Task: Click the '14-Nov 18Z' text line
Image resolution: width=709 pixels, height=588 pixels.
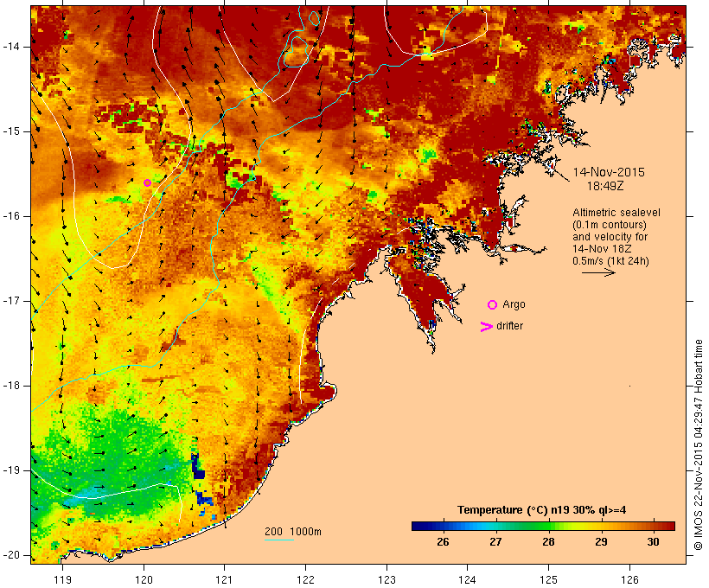Action: coord(602,249)
